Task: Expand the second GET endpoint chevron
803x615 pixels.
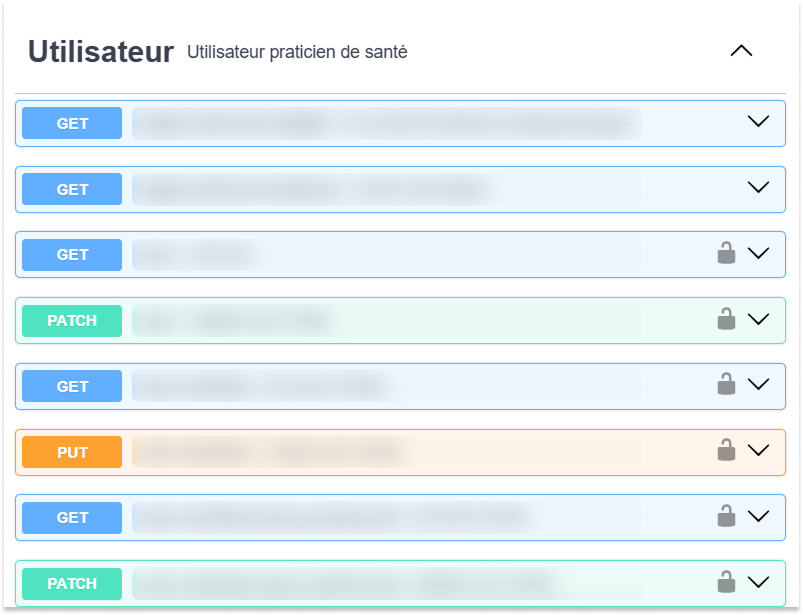Action: (x=758, y=187)
